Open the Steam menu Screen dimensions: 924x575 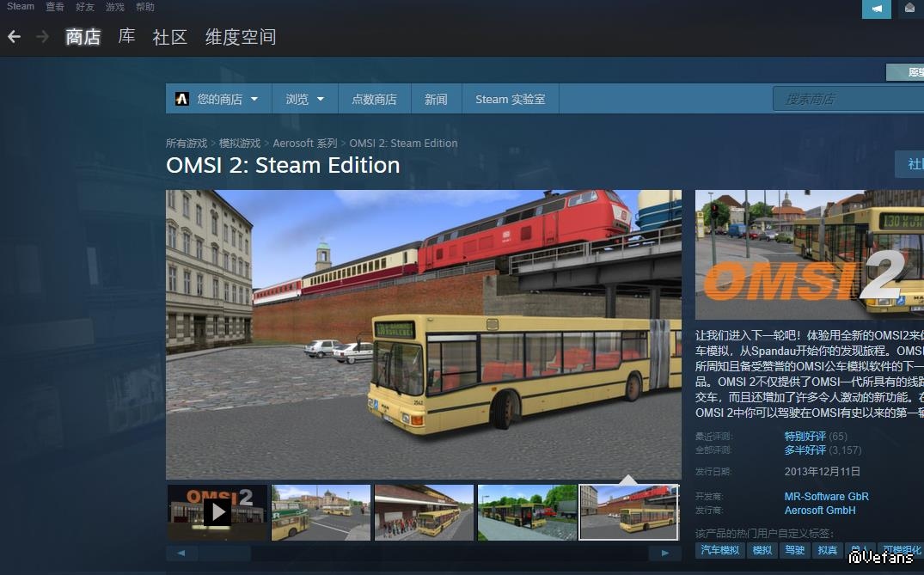pos(21,7)
